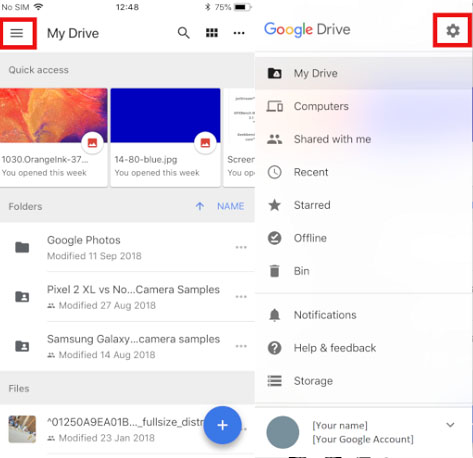Click the Pixel 2 XL shared folder icon
The height and width of the screenshot is (458, 473).
point(22,297)
